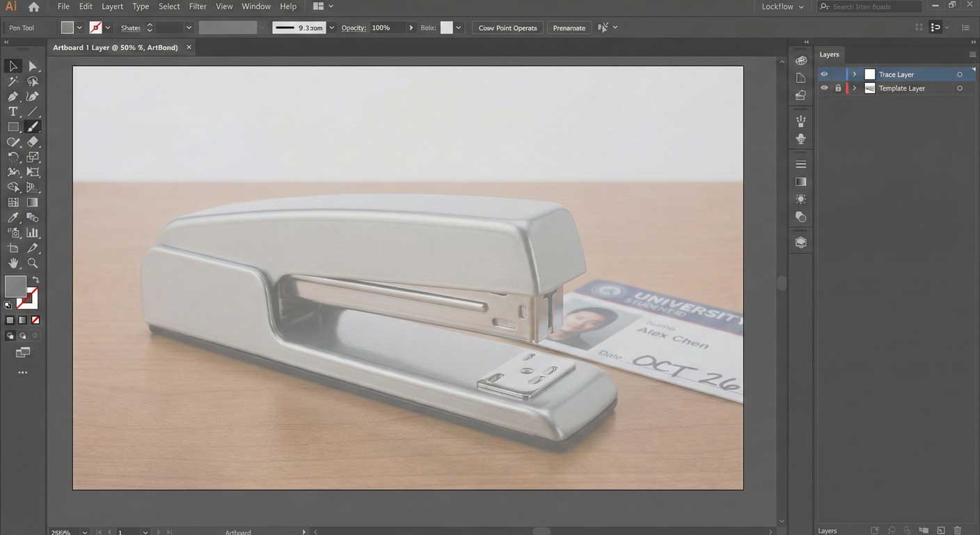
Task: Choose the Direct Selection tool
Action: click(33, 66)
